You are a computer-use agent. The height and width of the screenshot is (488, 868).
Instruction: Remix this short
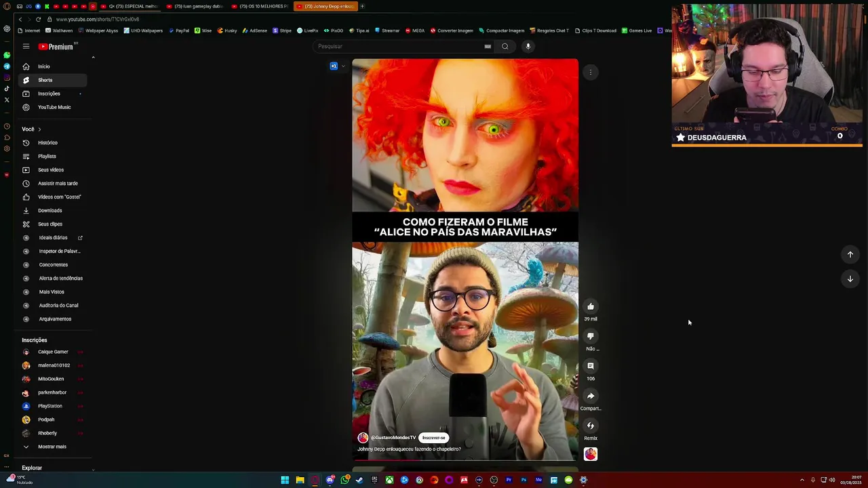pos(591,426)
